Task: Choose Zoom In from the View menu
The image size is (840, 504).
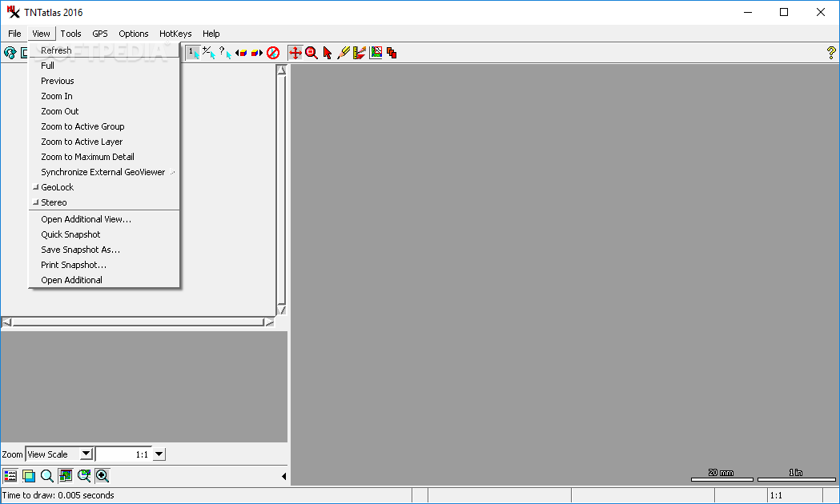Action: click(104, 96)
